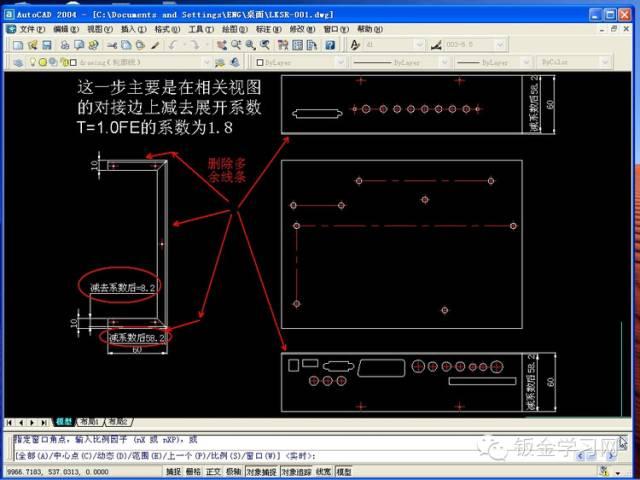Click the Publish globe icon
Image resolution: width=640 pixels, height=480 pixels.
(93, 45)
